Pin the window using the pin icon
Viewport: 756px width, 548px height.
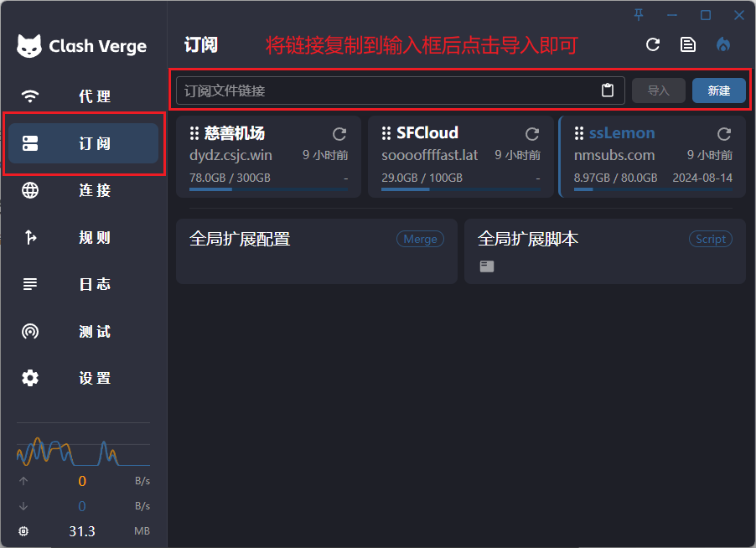point(639,15)
